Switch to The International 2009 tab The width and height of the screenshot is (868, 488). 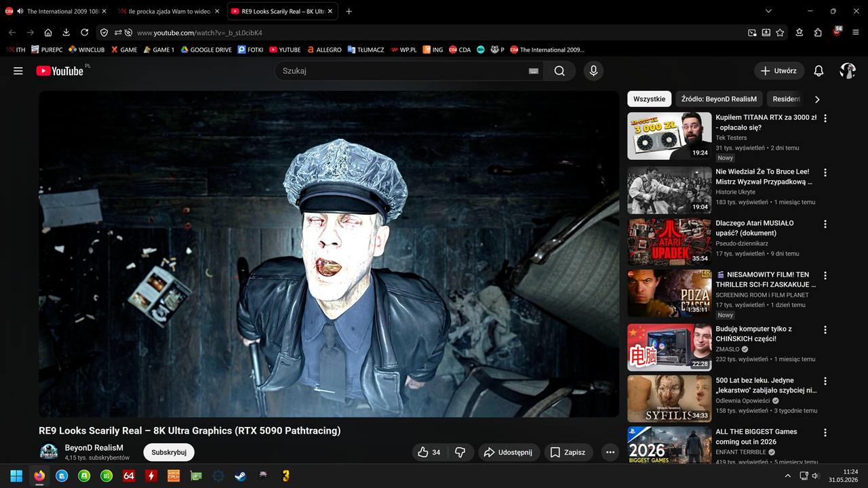tap(57, 12)
